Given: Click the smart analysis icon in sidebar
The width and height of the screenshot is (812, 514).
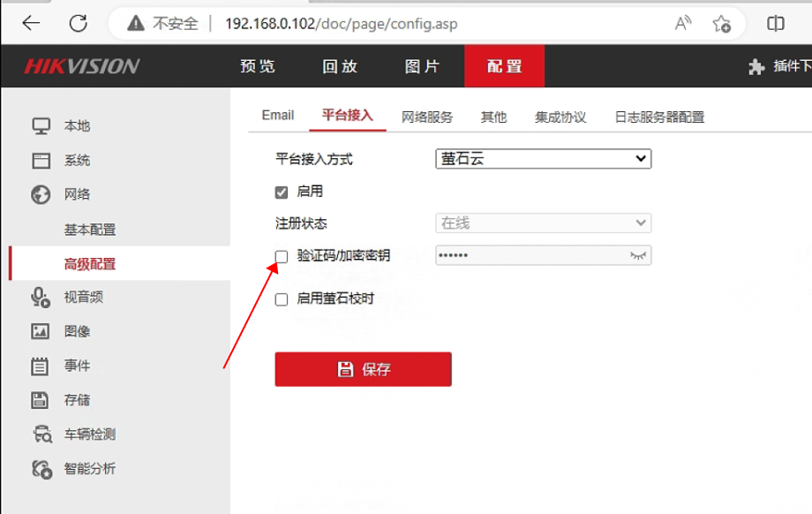Looking at the screenshot, I should pyautogui.click(x=42, y=469).
